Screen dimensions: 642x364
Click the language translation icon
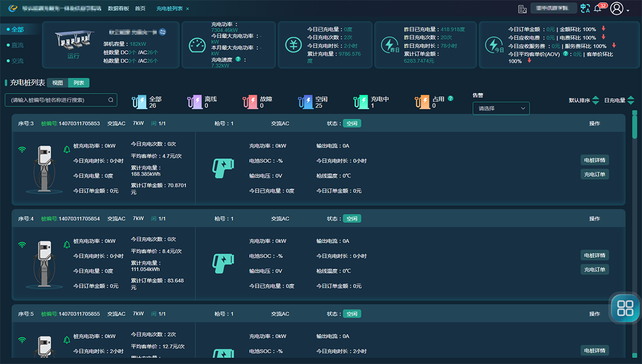tap(585, 9)
